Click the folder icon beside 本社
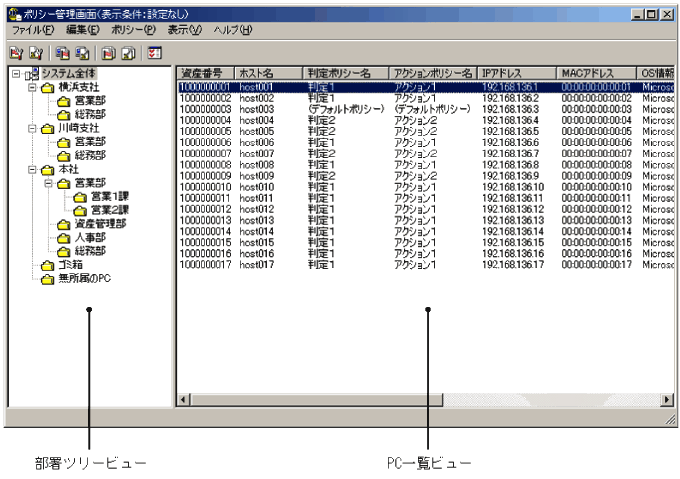The height and width of the screenshot is (479, 680). pyautogui.click(x=47, y=170)
